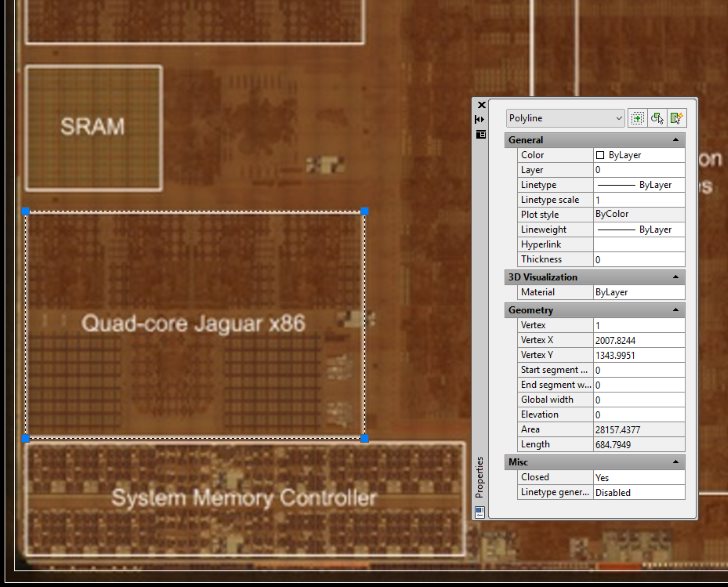Screen dimensions: 728x587
Task: Select the top-left grip of polyline
Action: pos(26,212)
